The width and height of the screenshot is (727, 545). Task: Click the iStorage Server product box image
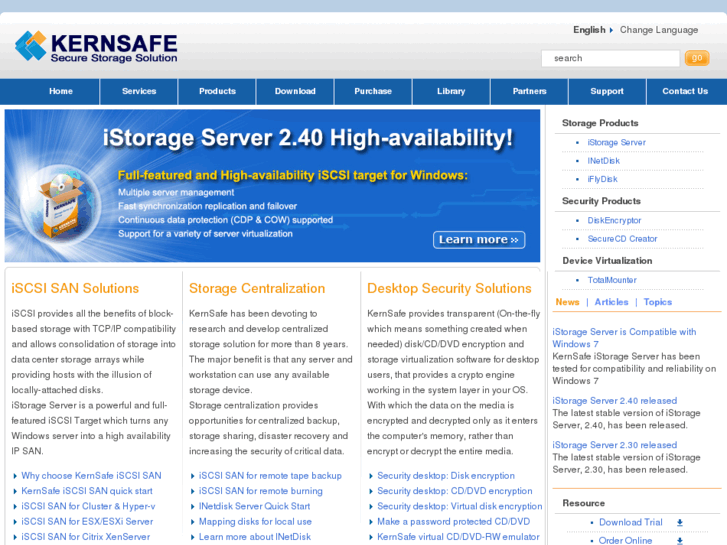[x=60, y=205]
